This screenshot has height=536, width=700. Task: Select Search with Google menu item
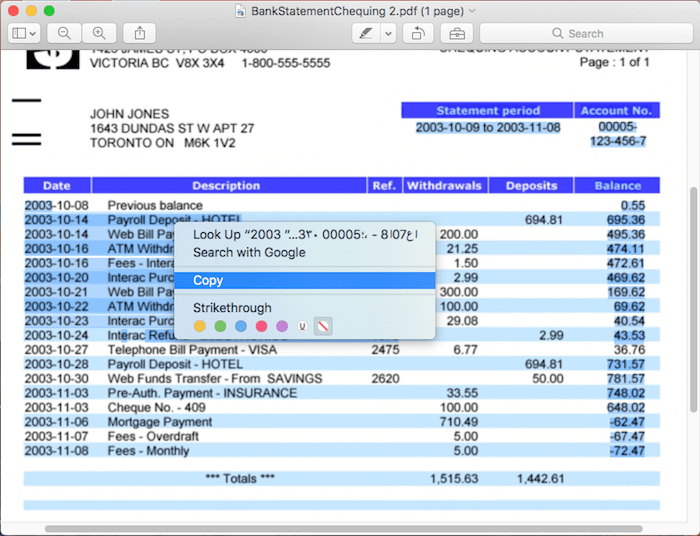[249, 253]
